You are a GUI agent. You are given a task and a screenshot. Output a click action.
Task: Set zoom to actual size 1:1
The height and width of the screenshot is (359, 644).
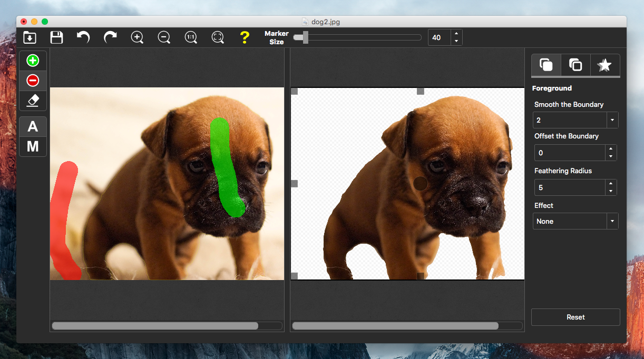(191, 37)
